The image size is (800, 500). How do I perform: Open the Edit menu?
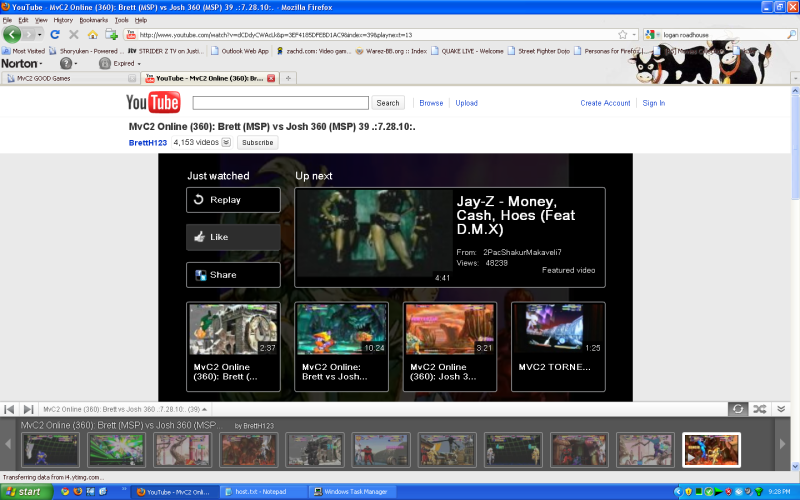(x=23, y=20)
